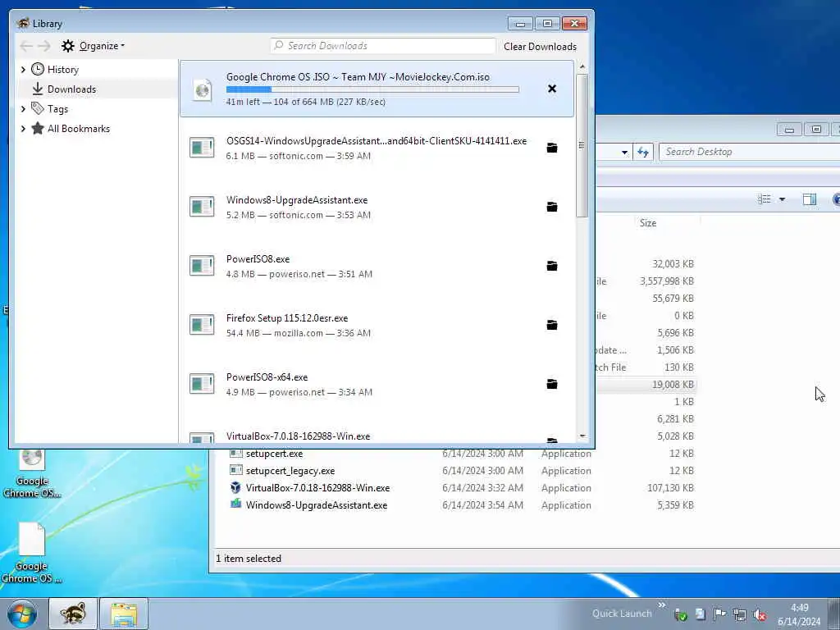
Task: Click the Downloads arrow icon in sidebar
Action: pyautogui.click(x=38, y=89)
